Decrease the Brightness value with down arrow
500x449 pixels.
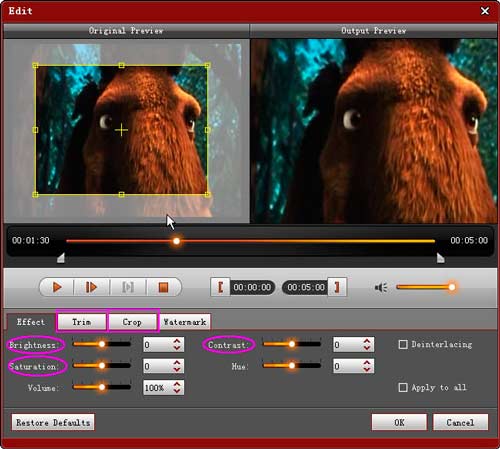(177, 348)
